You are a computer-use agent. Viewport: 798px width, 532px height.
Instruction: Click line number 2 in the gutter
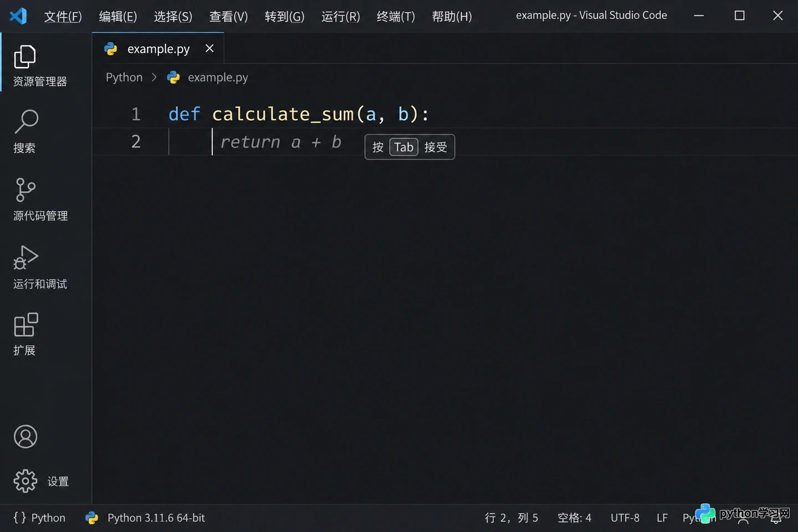[136, 142]
